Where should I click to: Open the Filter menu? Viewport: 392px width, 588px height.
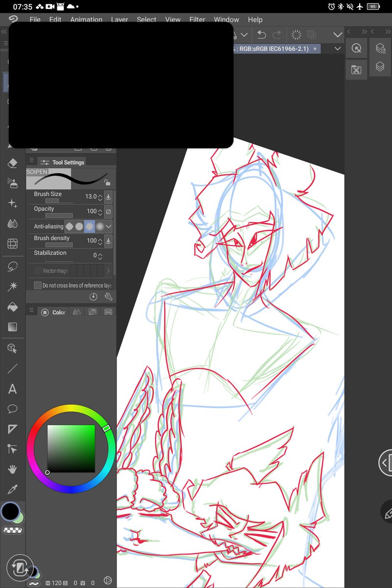[197, 20]
